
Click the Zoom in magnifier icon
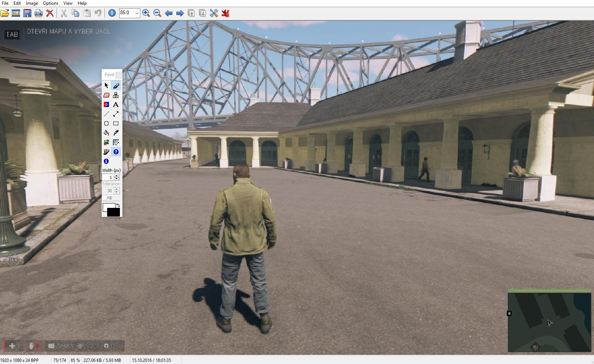(146, 13)
